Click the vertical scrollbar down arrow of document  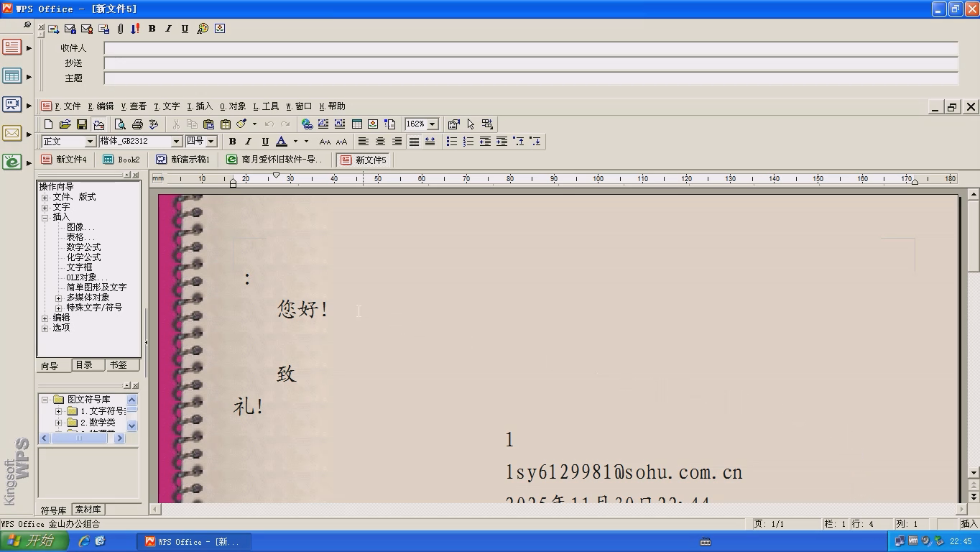click(974, 473)
